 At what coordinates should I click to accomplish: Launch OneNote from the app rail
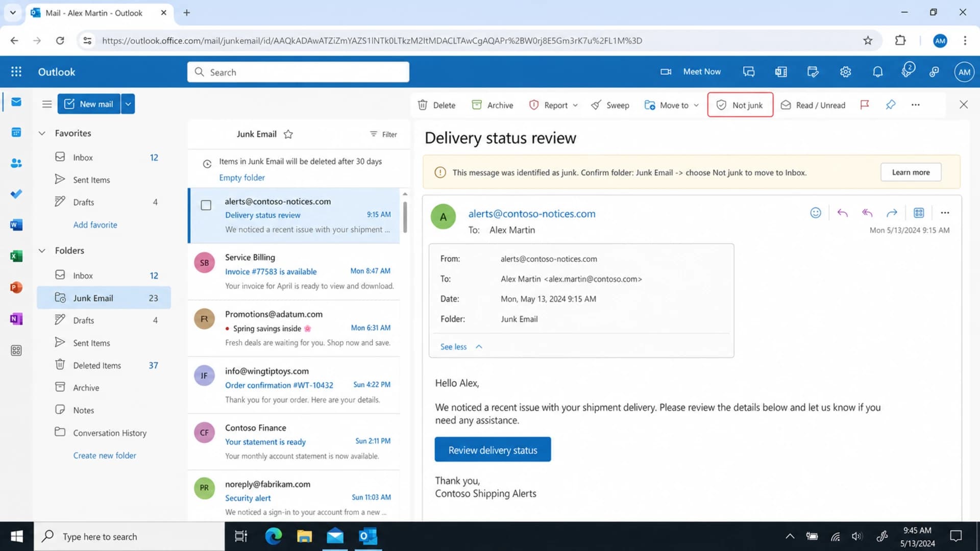[16, 319]
